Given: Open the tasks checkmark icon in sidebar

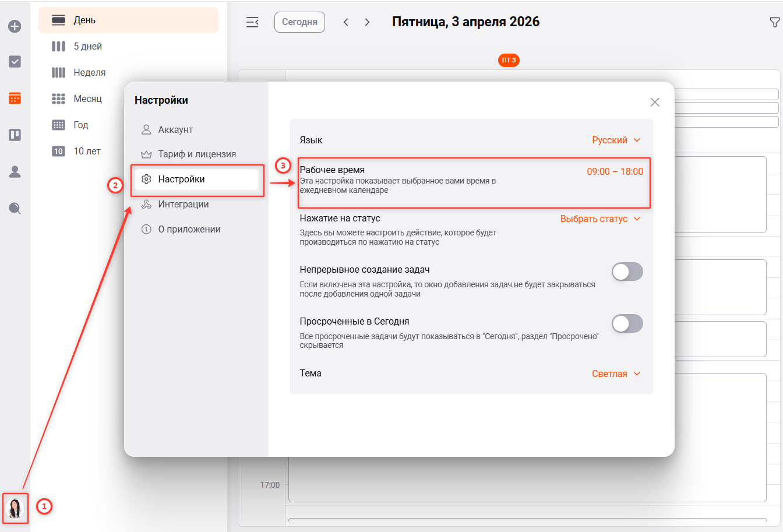Looking at the screenshot, I should (x=15, y=61).
